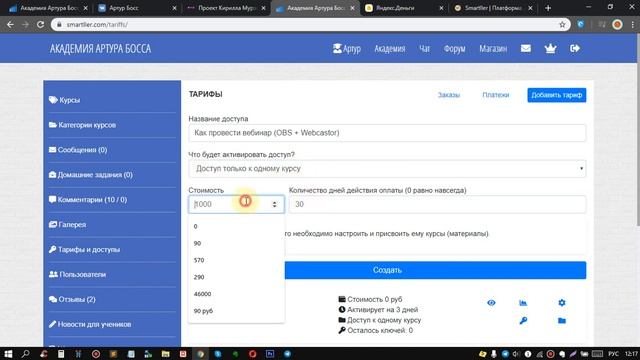
Task: Expand the Что будет активировать доступ dropdown
Action: coord(387,169)
